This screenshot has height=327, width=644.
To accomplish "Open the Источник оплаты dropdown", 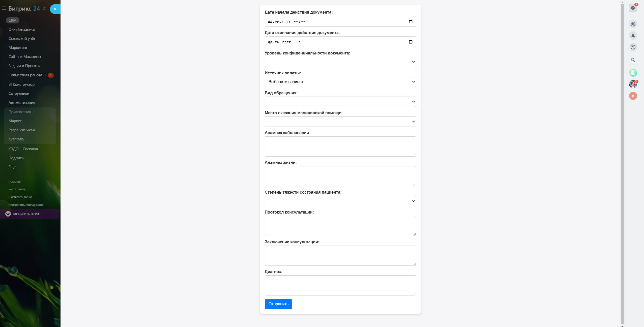I will point(340,82).
